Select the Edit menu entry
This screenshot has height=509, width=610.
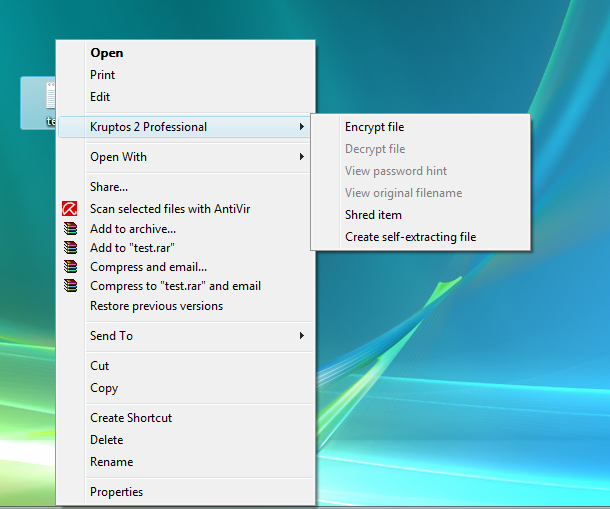click(x=185, y=97)
